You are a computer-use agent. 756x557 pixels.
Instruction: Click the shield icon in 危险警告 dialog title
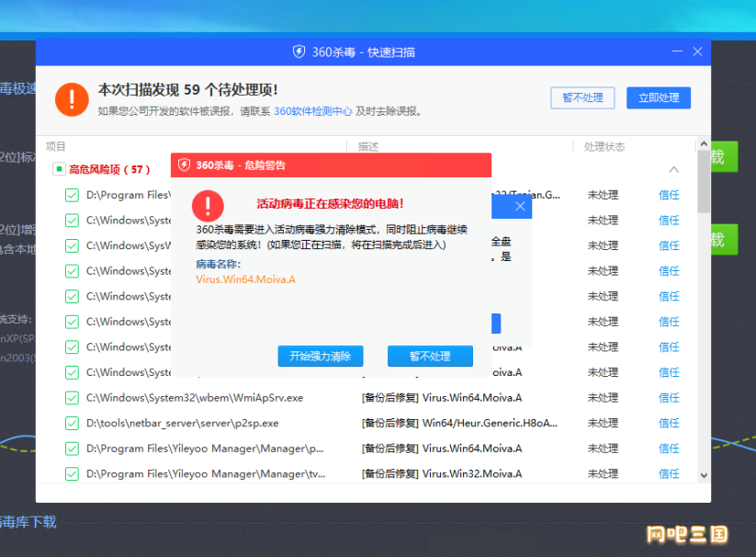click(185, 165)
